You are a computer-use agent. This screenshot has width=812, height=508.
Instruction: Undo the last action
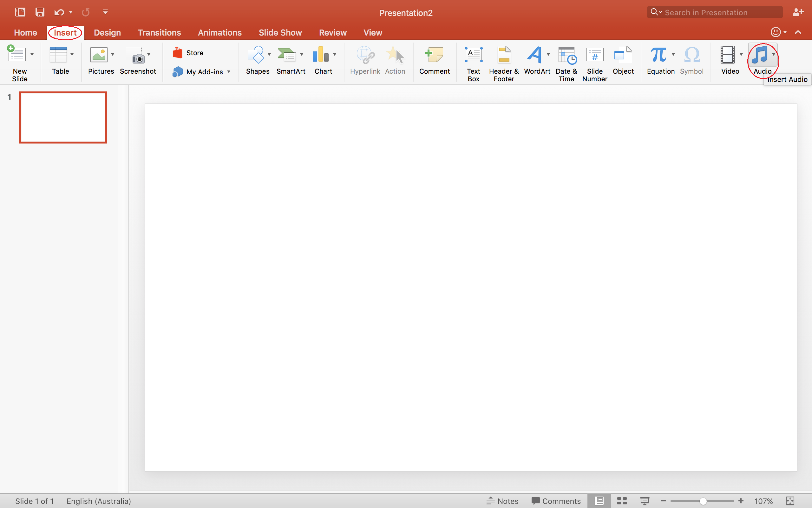coord(59,12)
